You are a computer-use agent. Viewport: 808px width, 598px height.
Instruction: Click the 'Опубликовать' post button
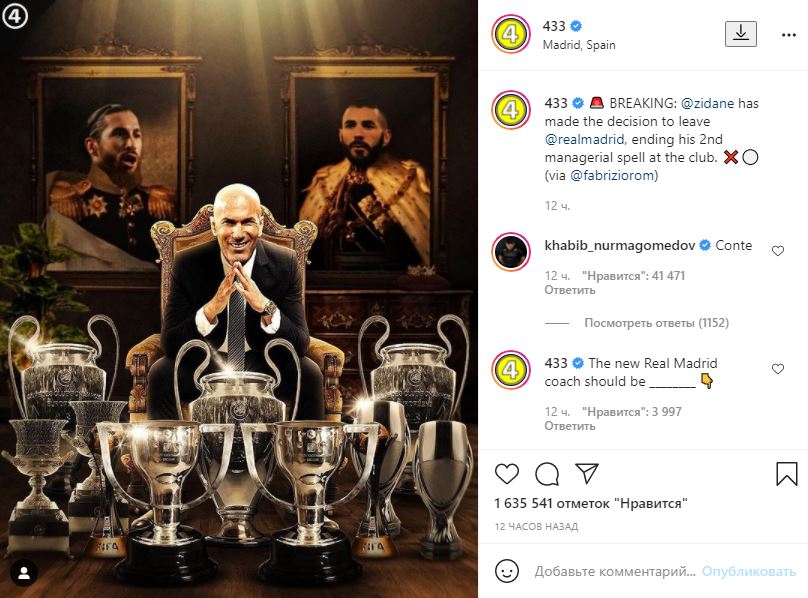coord(749,571)
